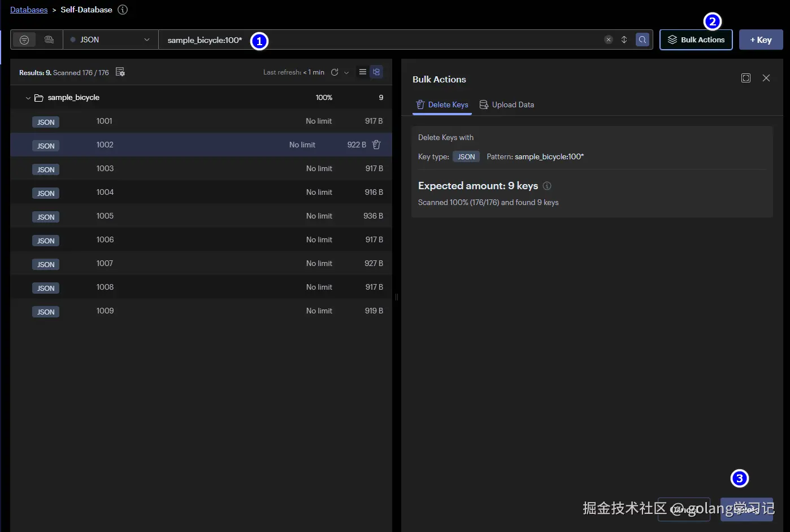Viewport: 790px width, 532px height.
Task: Switch to the Upload Data tab
Action: pyautogui.click(x=507, y=104)
